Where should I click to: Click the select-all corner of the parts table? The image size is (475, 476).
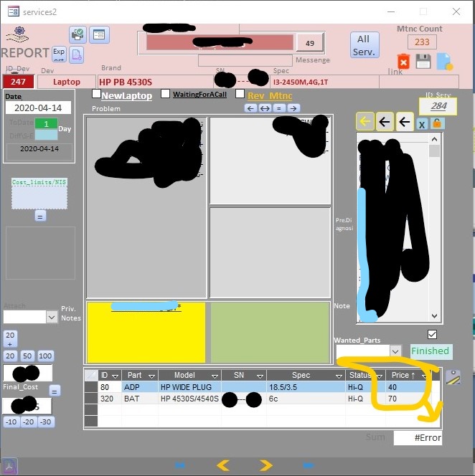(x=91, y=375)
